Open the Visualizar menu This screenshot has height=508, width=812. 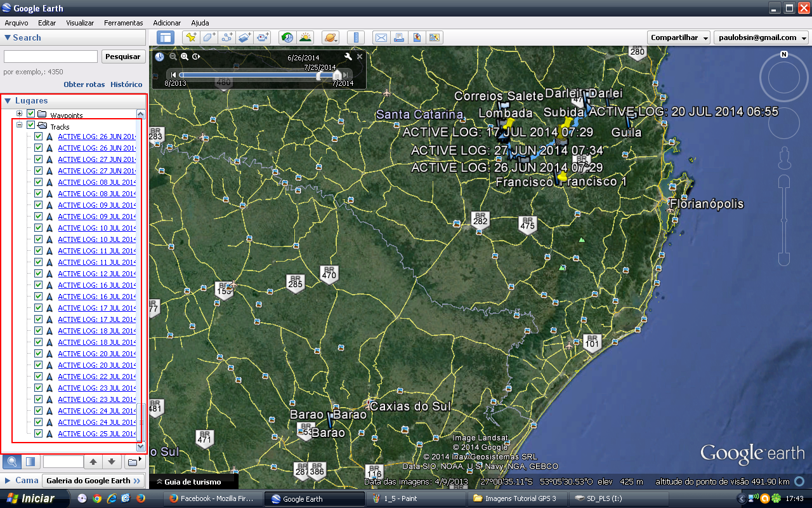coord(80,23)
